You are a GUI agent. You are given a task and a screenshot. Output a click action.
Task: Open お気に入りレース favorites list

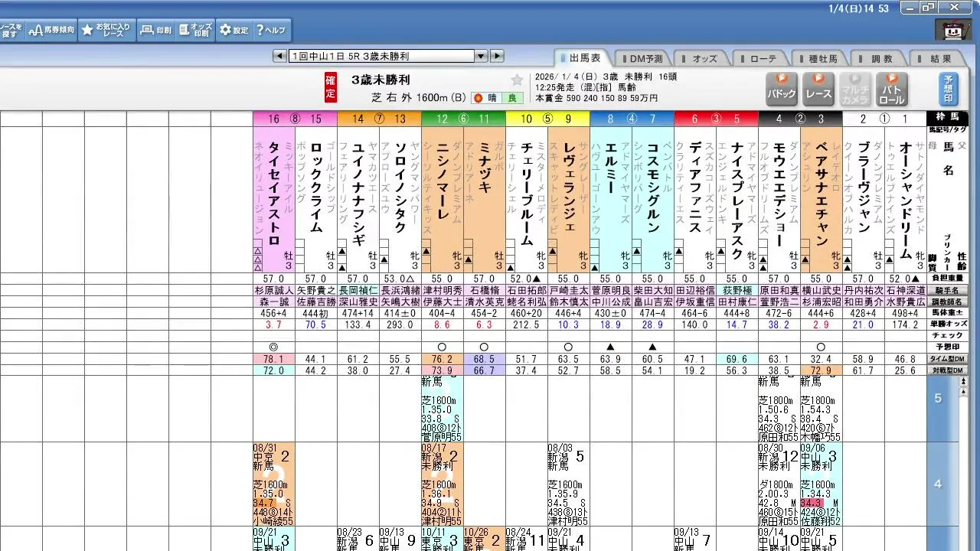point(106,30)
